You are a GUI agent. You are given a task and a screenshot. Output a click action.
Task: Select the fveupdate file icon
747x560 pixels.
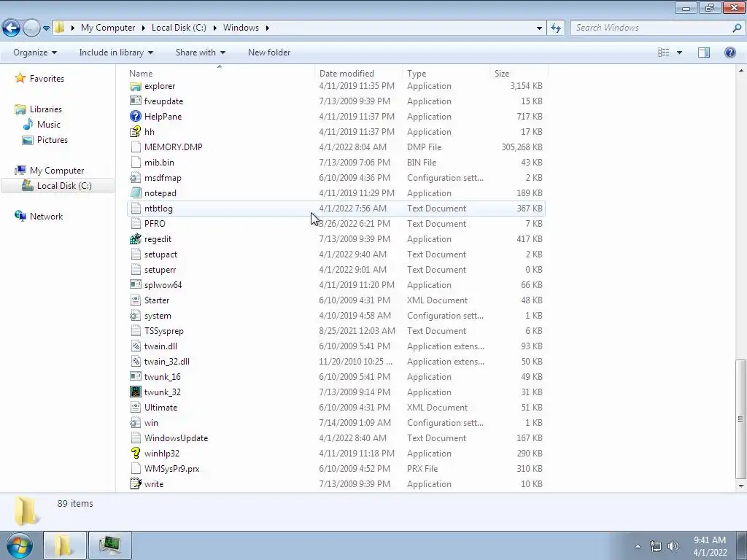pos(135,101)
